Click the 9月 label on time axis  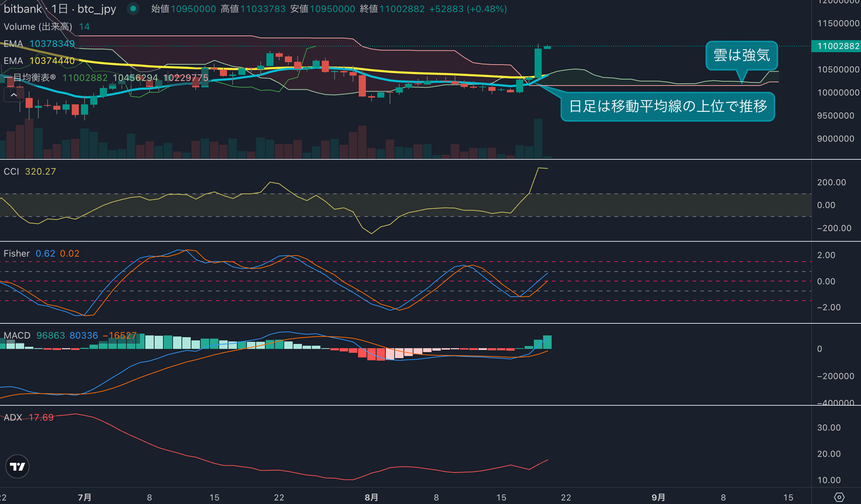point(659,497)
